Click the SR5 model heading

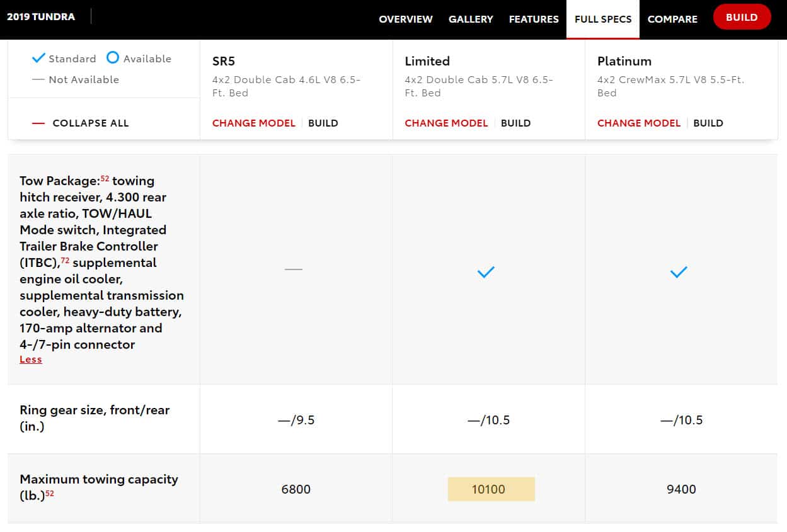(224, 61)
